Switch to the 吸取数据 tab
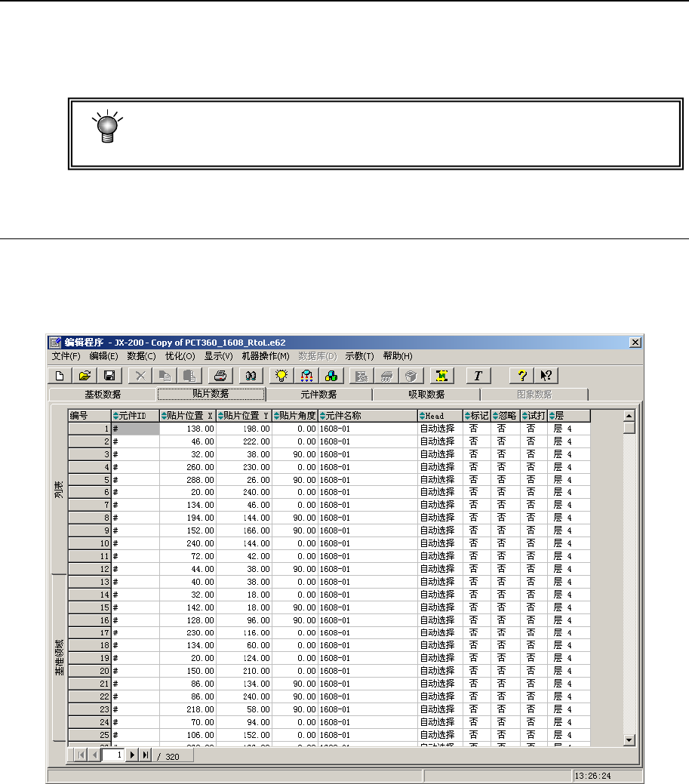 (x=426, y=395)
